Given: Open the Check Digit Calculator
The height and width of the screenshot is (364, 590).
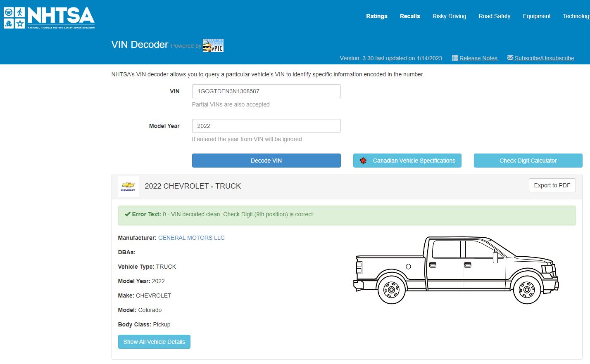Looking at the screenshot, I should coord(528,161).
